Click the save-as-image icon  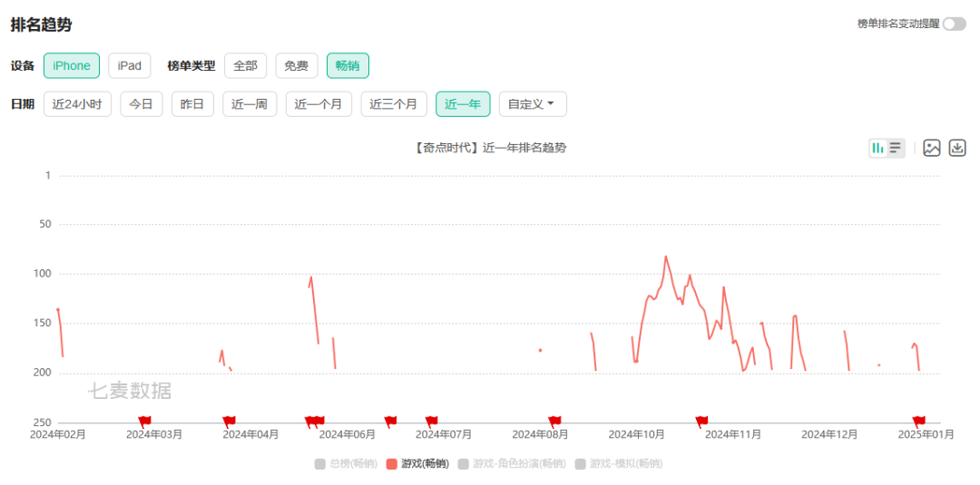tap(932, 148)
